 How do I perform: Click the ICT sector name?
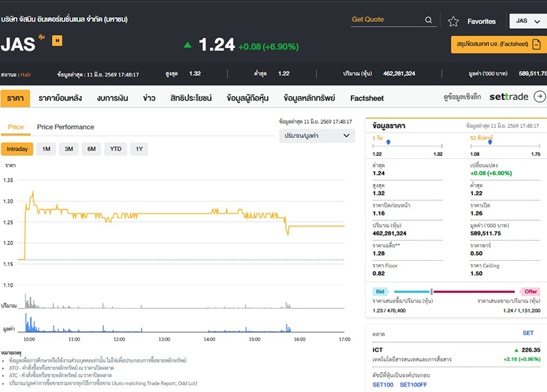click(x=377, y=350)
